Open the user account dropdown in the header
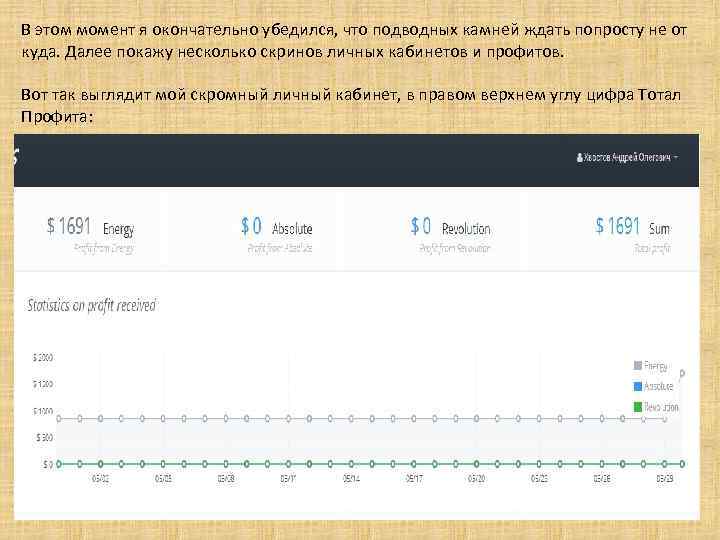This screenshot has width=720, height=540. coord(627,158)
